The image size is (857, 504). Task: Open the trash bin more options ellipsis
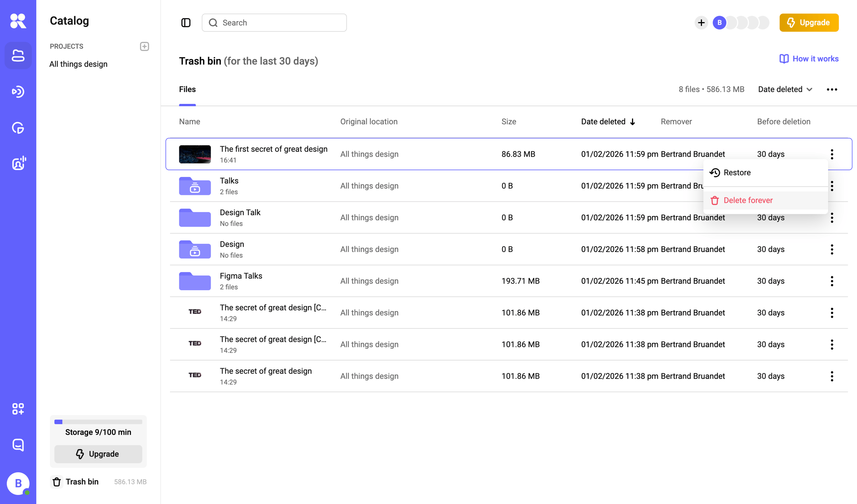832,90
